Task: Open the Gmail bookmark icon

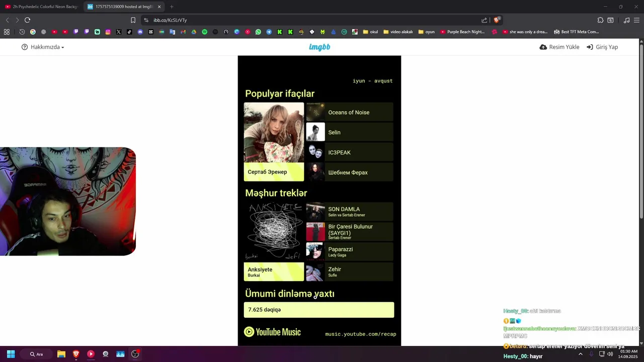Action: click(183, 32)
